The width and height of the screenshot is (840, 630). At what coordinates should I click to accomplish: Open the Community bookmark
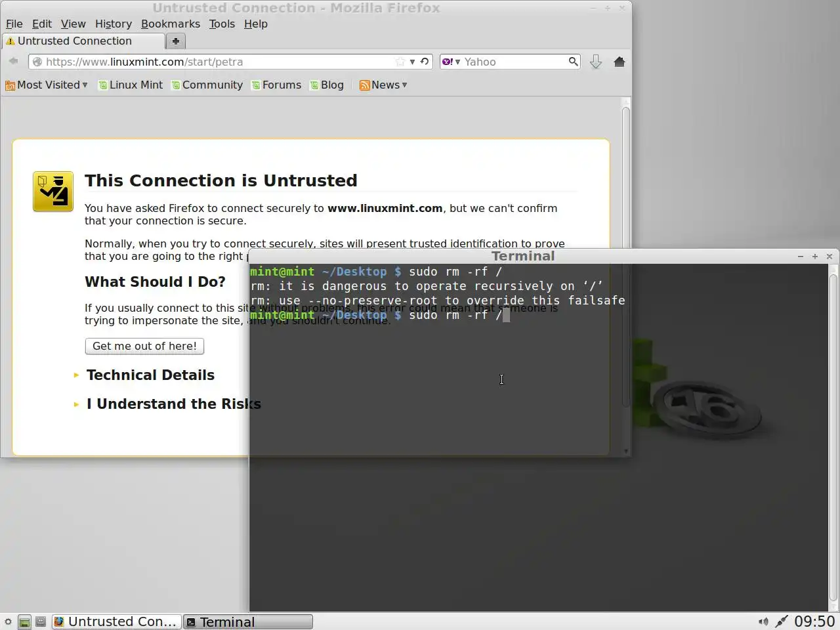[207, 85]
